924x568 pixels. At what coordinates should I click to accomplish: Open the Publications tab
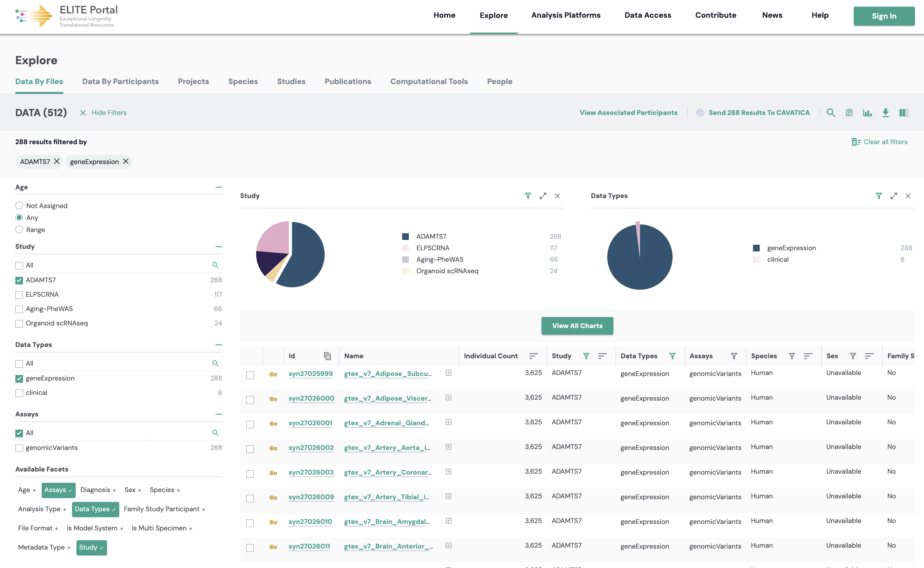tap(348, 81)
